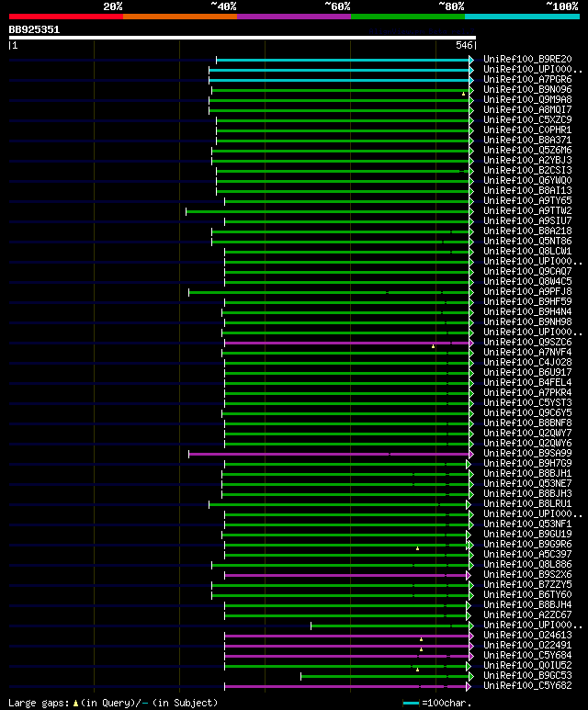Select the UniRef100_C0PHR1 label
Image resolution: width=588 pixels, height=710 pixels.
click(x=527, y=130)
